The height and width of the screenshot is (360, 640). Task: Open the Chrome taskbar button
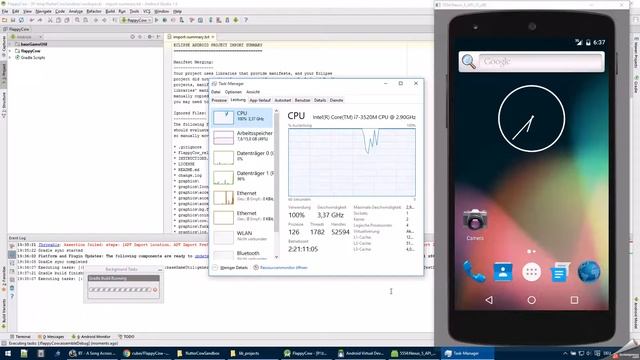[x=147, y=353]
